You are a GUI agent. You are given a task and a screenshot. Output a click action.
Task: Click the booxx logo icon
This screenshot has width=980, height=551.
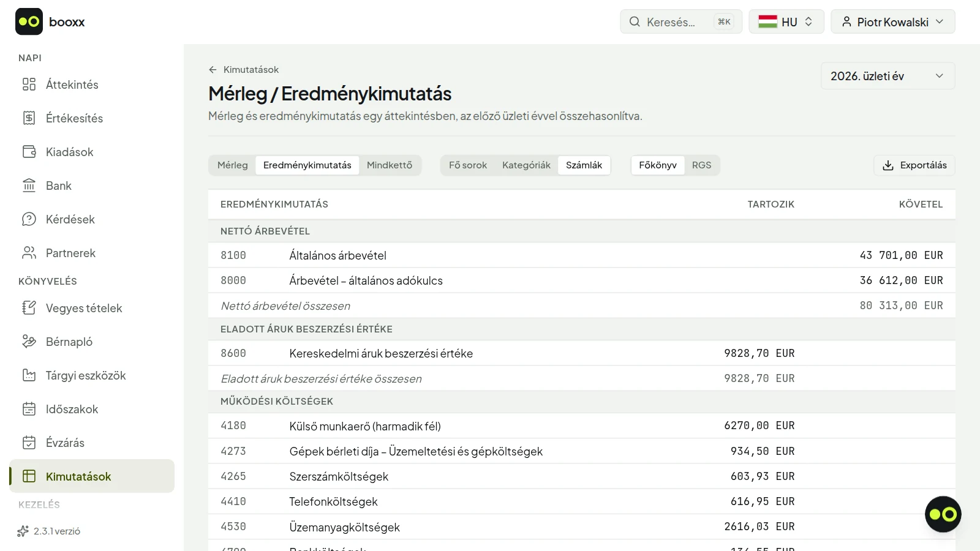(29, 21)
